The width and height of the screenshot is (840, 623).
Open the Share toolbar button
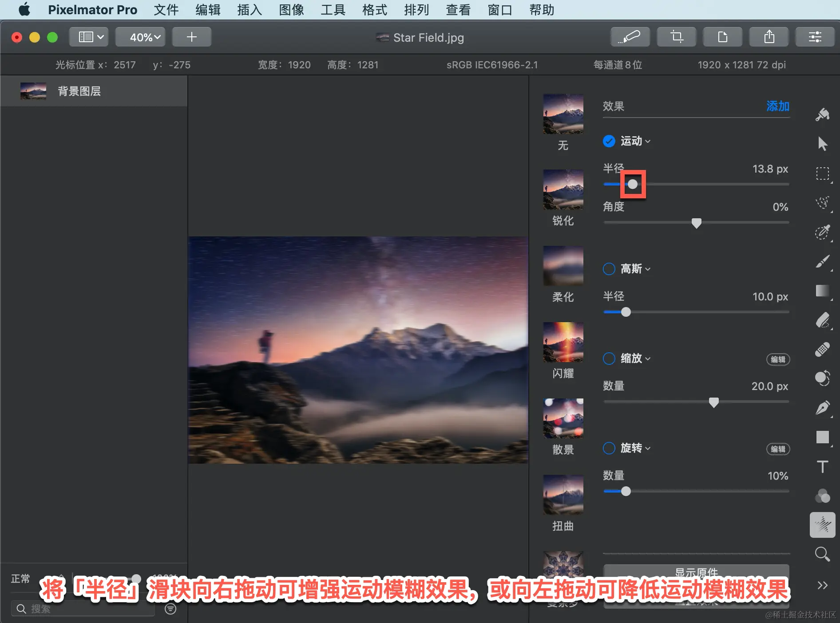click(769, 37)
